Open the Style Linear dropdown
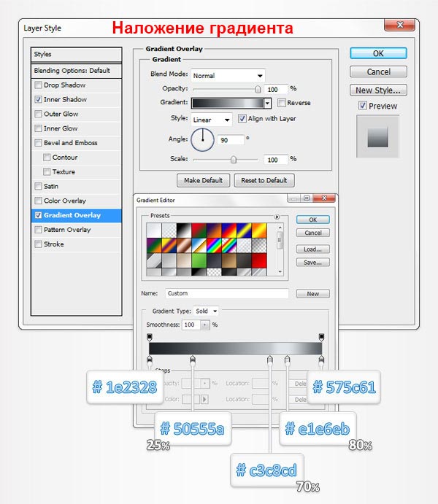This screenshot has width=438, height=504. coord(211,120)
